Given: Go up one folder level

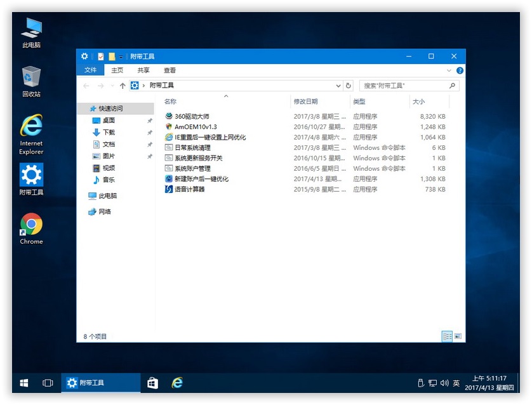Looking at the screenshot, I should pyautogui.click(x=123, y=86).
